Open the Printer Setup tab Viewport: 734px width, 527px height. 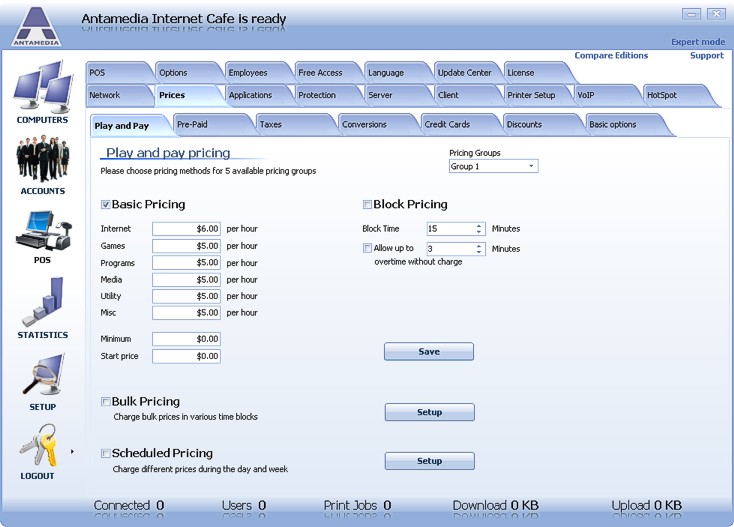click(x=536, y=95)
